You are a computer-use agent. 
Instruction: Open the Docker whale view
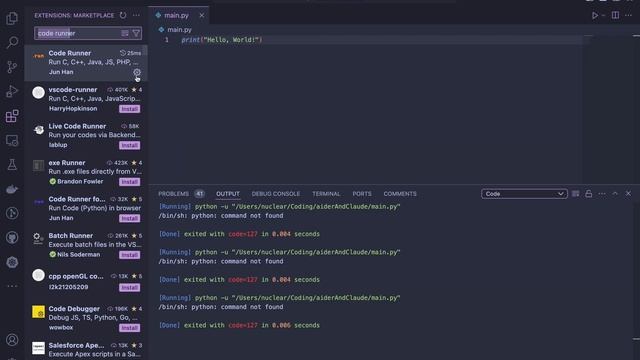[x=12, y=189]
